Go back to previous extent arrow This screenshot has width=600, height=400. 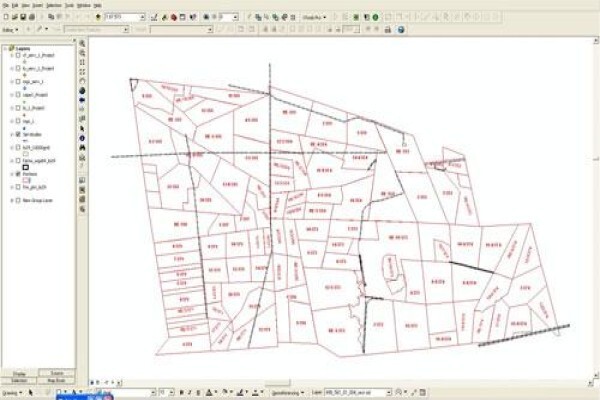pyautogui.click(x=82, y=100)
